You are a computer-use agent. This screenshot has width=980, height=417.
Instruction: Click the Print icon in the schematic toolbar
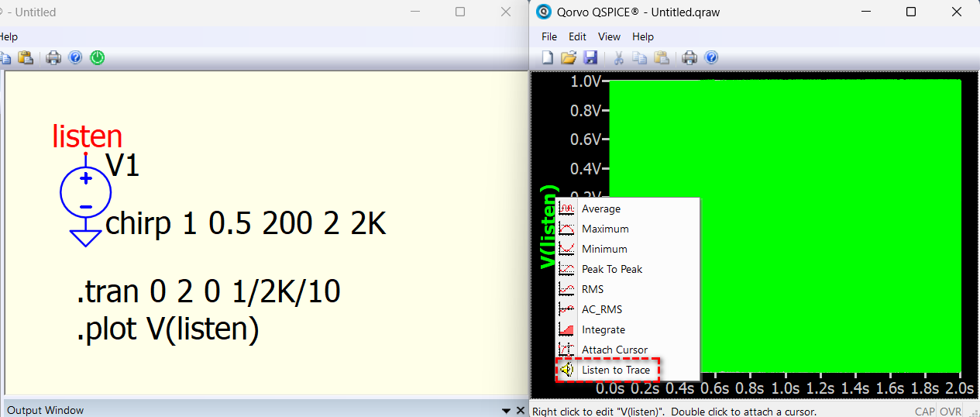click(53, 57)
